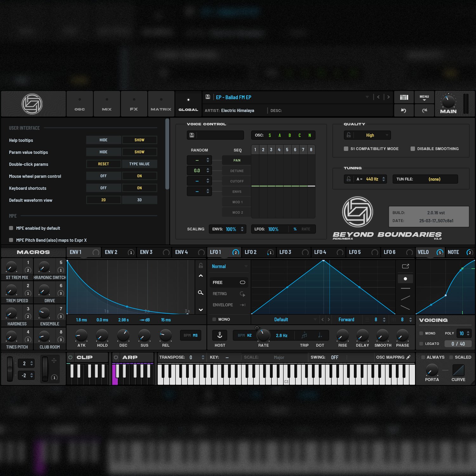Click the save preset disk icon
Screen dimensions: 476x476
tap(208, 97)
